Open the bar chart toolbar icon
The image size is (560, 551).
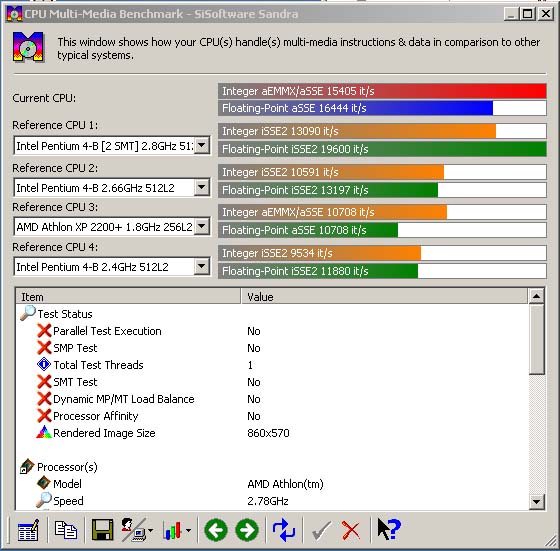click(172, 530)
